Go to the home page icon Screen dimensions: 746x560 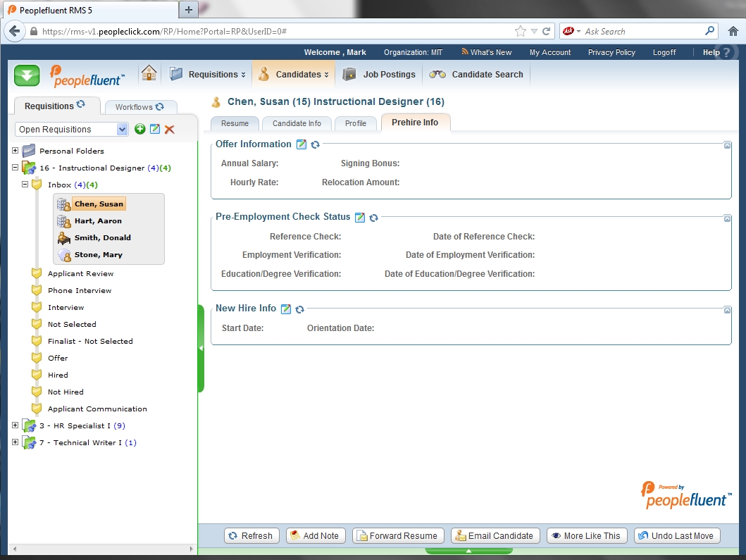[149, 73]
